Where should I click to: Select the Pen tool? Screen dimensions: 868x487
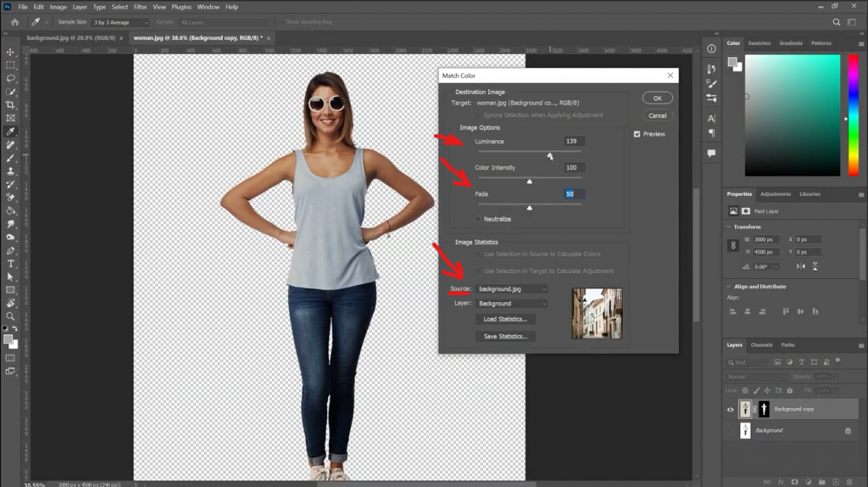[x=10, y=250]
